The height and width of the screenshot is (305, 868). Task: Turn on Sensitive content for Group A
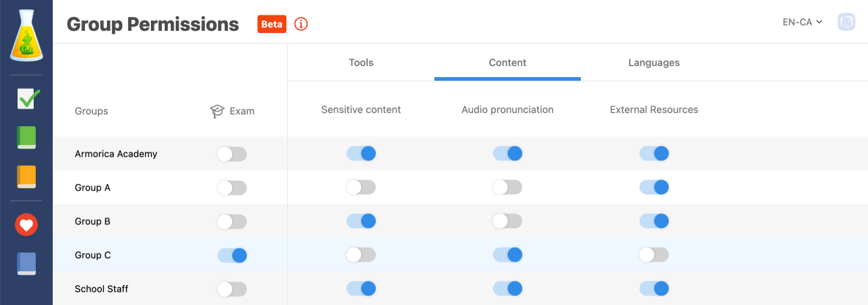point(361,188)
